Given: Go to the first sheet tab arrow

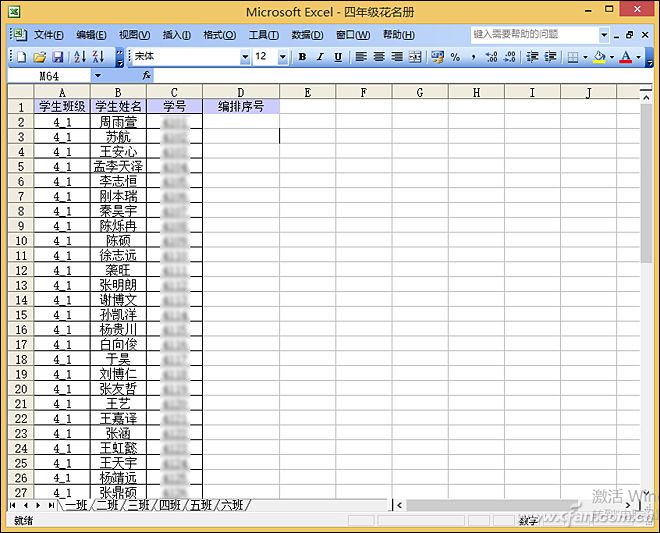Looking at the screenshot, I should [13, 505].
